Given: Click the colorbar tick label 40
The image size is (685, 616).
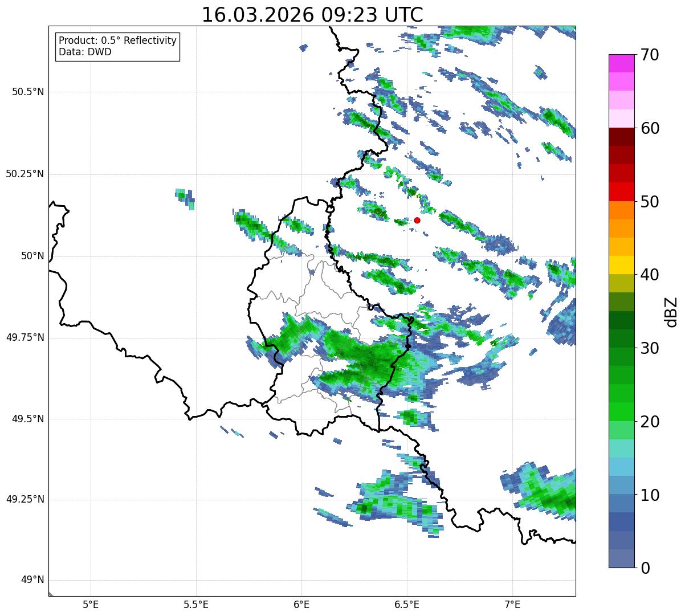Looking at the screenshot, I should 650,275.
